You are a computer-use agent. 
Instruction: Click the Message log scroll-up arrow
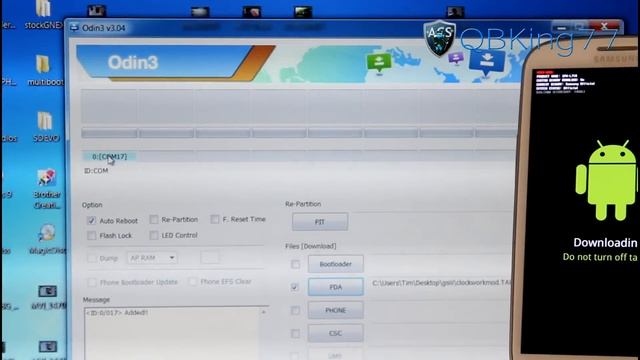click(264, 312)
